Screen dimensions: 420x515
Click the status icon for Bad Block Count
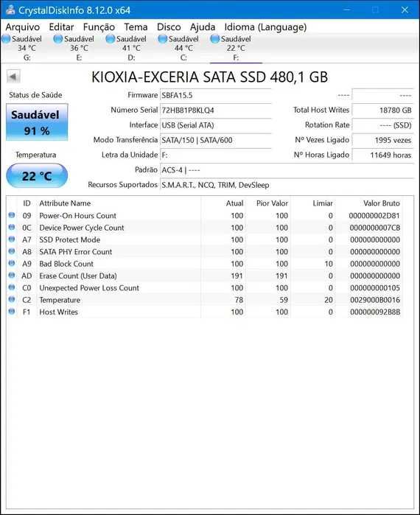12,264
